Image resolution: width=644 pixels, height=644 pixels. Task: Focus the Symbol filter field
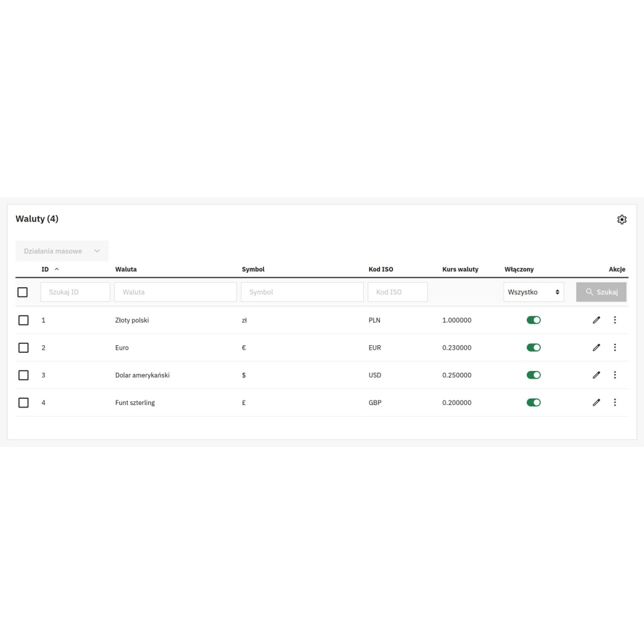pyautogui.click(x=302, y=292)
